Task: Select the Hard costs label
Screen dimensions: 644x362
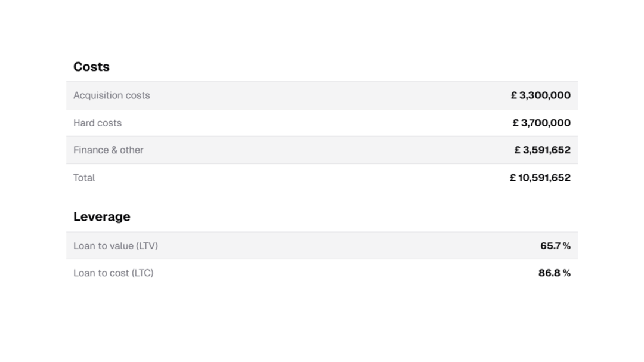Action: coord(97,123)
